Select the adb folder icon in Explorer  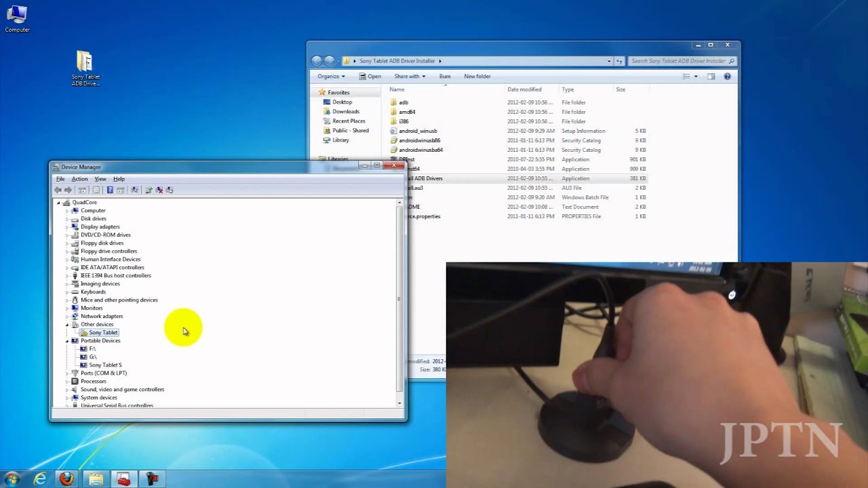393,102
